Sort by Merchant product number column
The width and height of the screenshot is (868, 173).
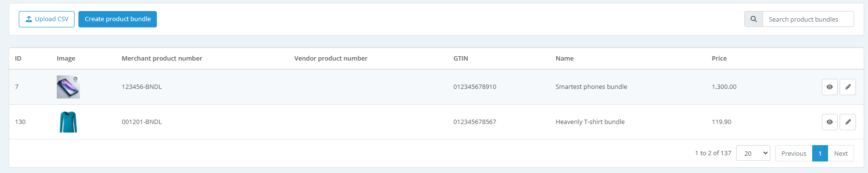click(162, 58)
